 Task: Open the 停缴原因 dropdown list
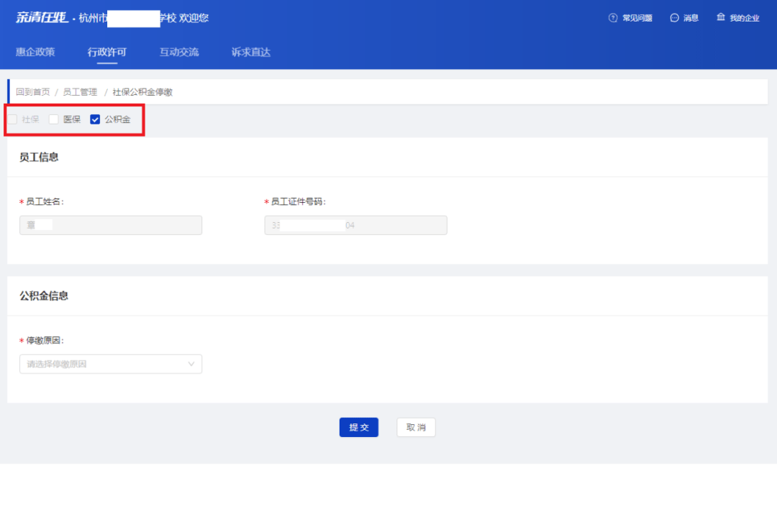pos(110,364)
